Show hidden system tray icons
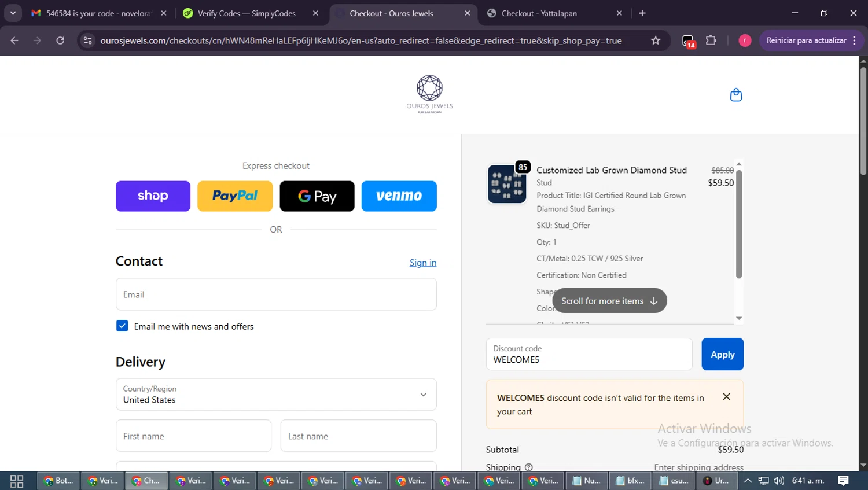 pos(748,481)
